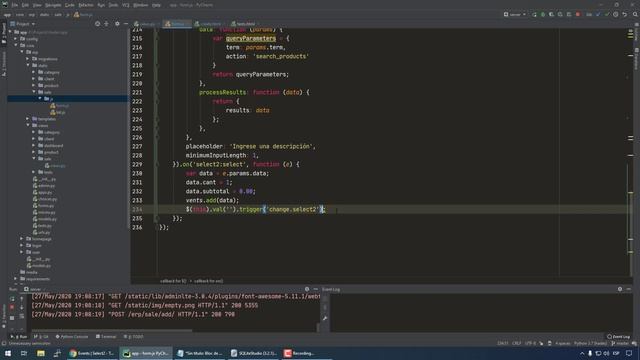Click the scroll-down arrow in Run panel
This screenshot has height=360, width=640.
[22, 307]
